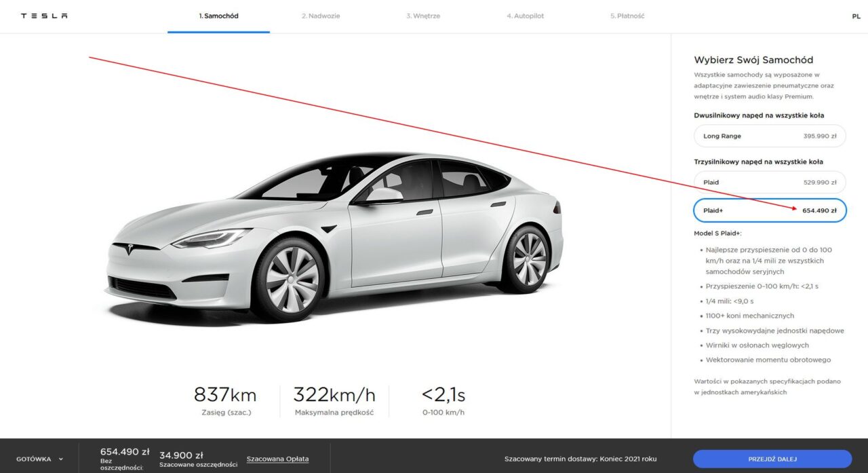Click the Model S car image
Screen dimensions: 868x473
pos(334,236)
